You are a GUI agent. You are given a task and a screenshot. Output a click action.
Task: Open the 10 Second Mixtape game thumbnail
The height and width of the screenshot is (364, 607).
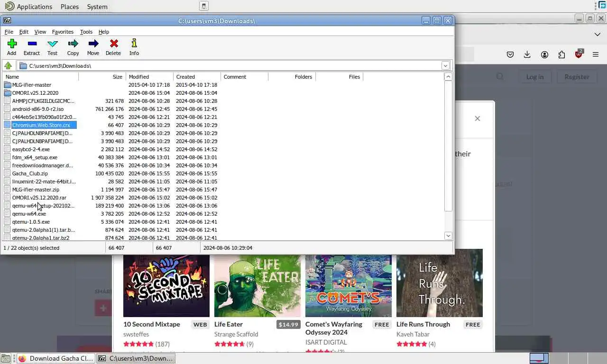click(x=166, y=286)
